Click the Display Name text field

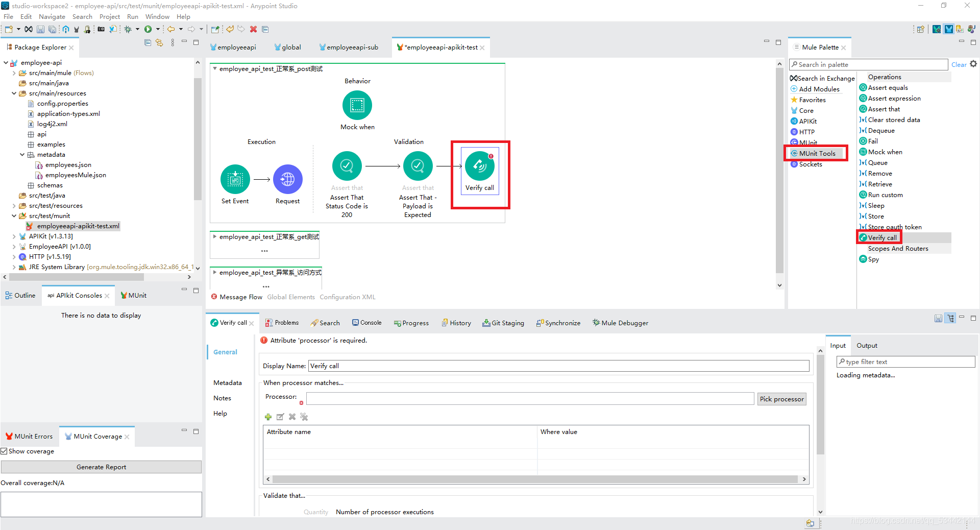558,366
